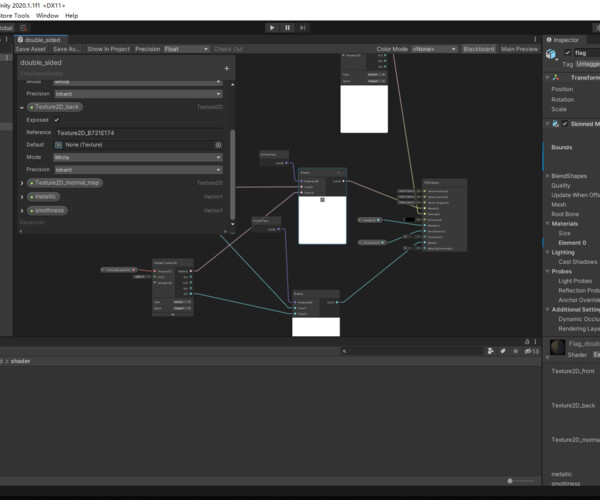Collapse the Additional Settings foldout
Screen dimensions: 600x500
(x=547, y=309)
